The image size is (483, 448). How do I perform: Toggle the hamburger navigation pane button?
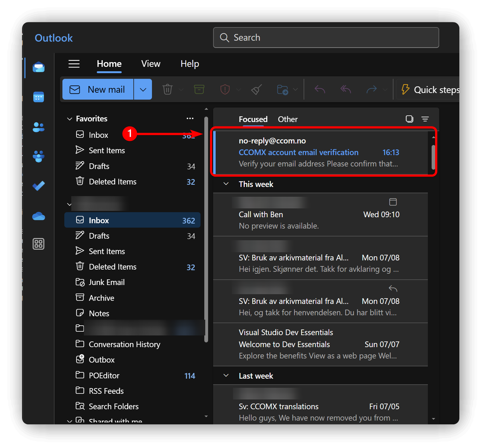click(74, 64)
